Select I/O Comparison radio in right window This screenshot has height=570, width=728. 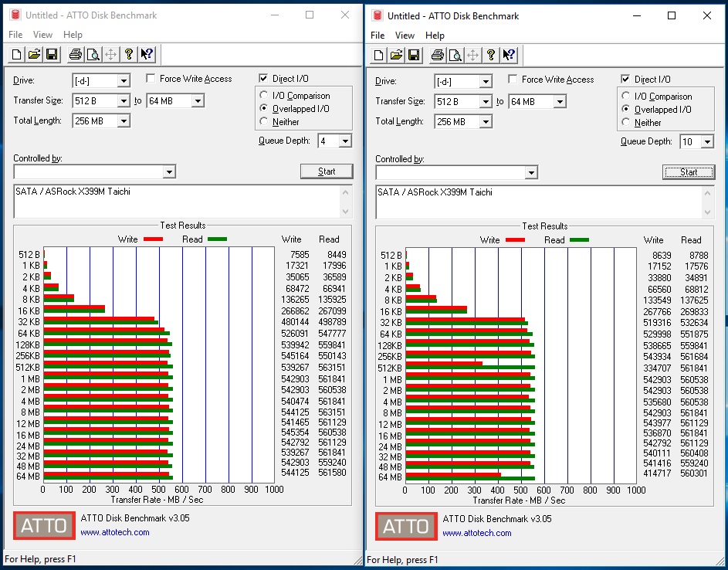pos(626,97)
